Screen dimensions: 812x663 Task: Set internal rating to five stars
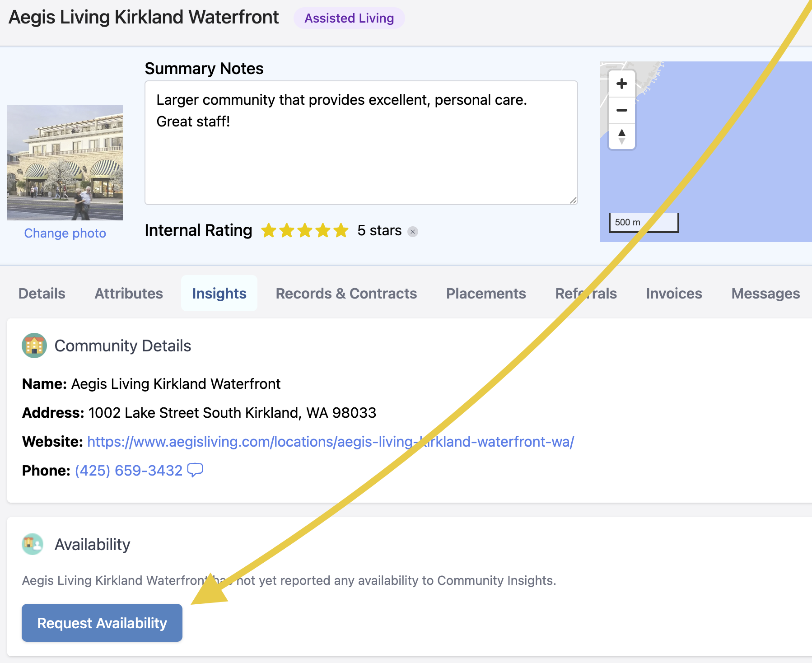pos(341,230)
